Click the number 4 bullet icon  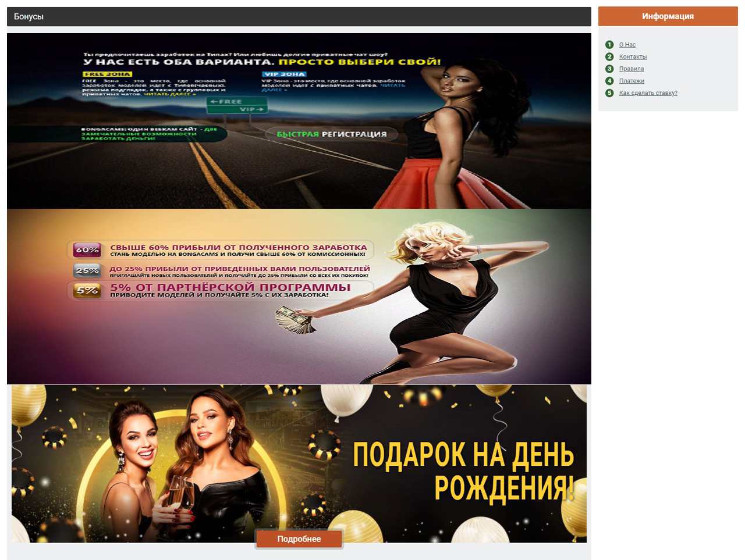click(x=609, y=81)
